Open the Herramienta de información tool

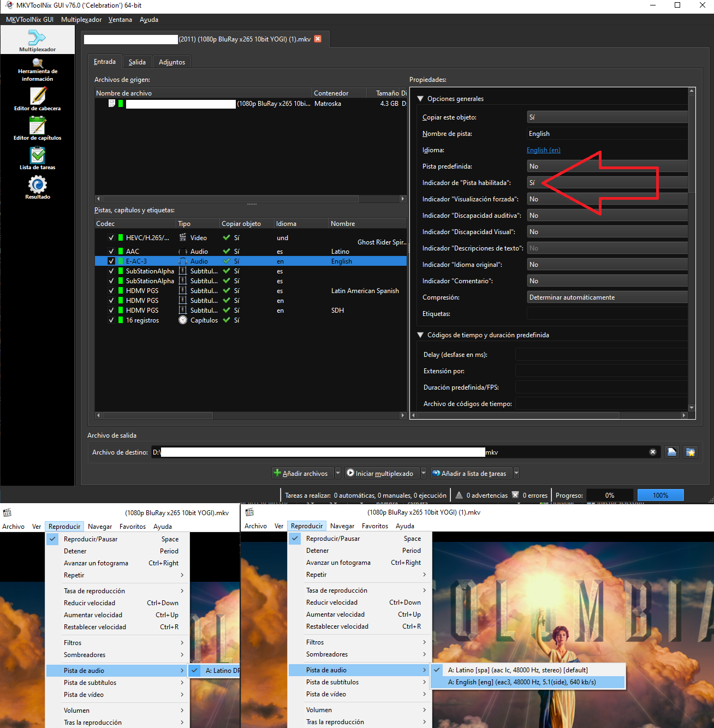coord(37,70)
